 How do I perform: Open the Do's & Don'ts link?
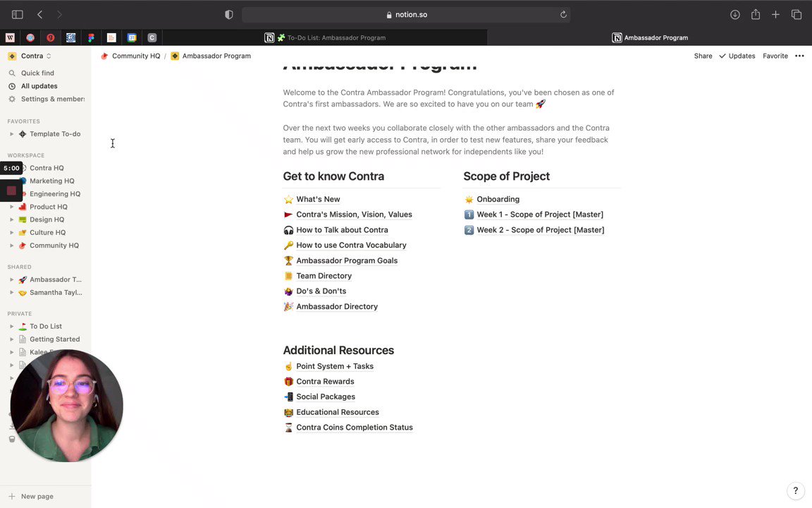coord(321,291)
